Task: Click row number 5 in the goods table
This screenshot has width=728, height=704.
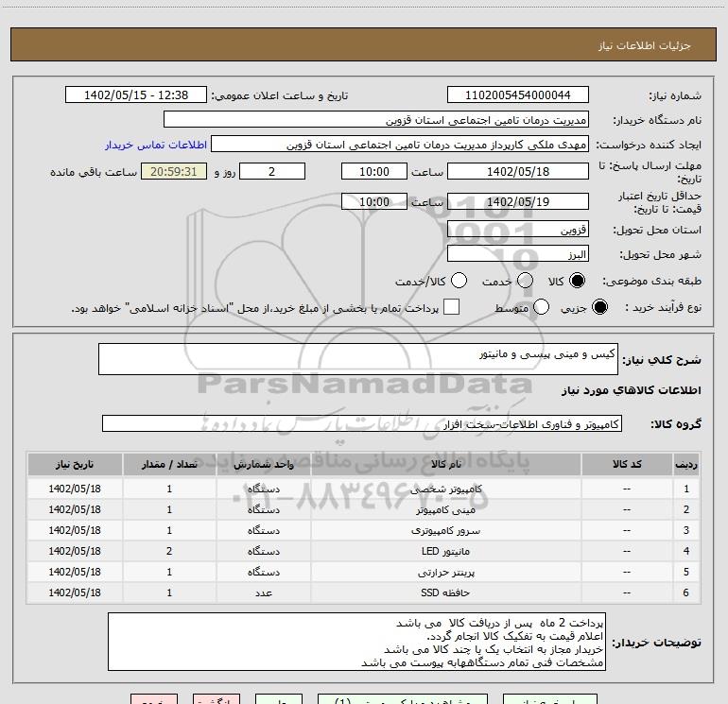Action: pos(686,572)
